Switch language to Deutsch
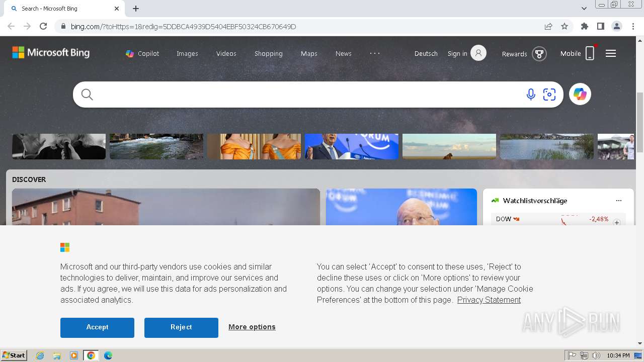Viewport: 644px width, 362px height. click(426, 53)
